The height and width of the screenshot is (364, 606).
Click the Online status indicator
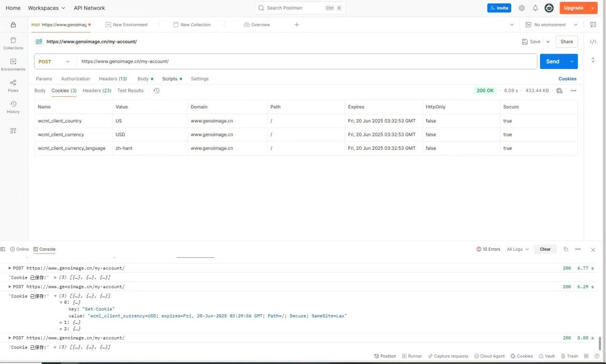pos(20,249)
